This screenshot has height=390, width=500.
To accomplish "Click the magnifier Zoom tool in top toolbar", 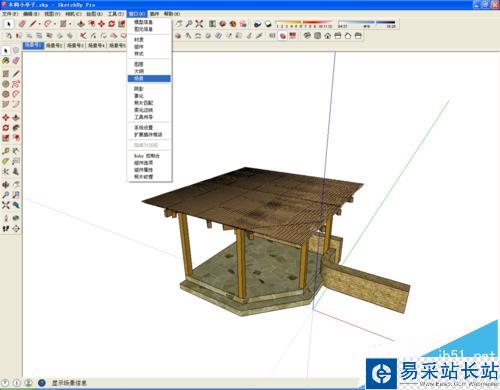I will (189, 24).
